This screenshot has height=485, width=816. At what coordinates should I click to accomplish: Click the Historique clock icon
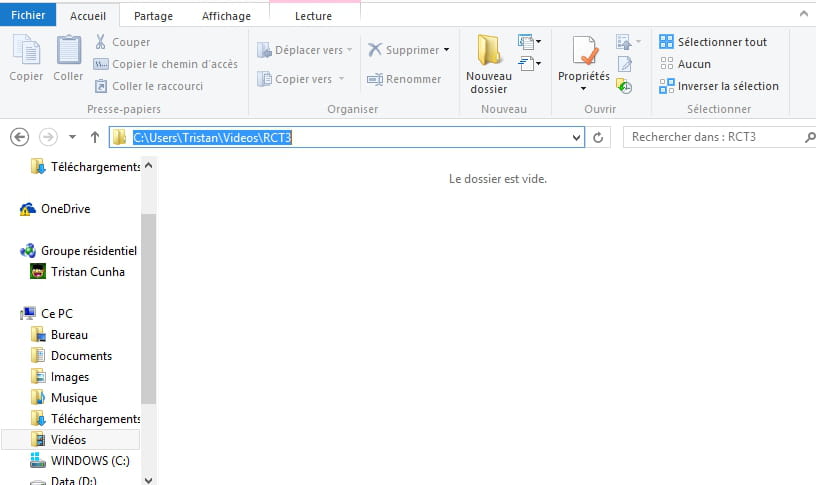click(x=624, y=86)
